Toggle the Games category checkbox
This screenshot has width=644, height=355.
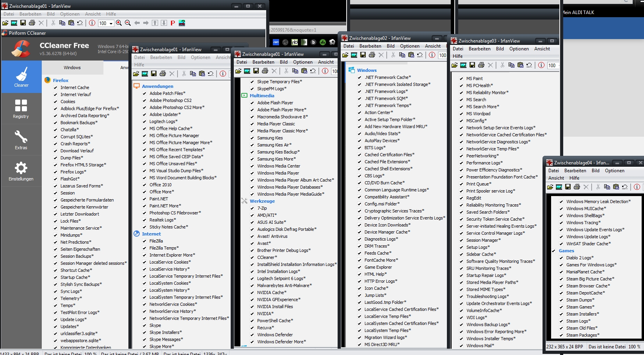click(x=553, y=251)
